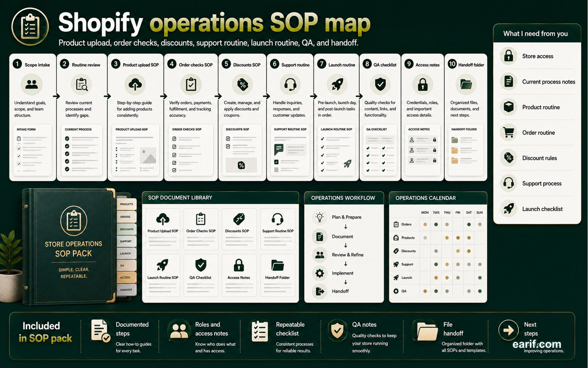Image resolution: width=588 pixels, height=368 pixels.
Task: Click the OPERATIONS WORKFLOW panel title
Action: point(343,198)
